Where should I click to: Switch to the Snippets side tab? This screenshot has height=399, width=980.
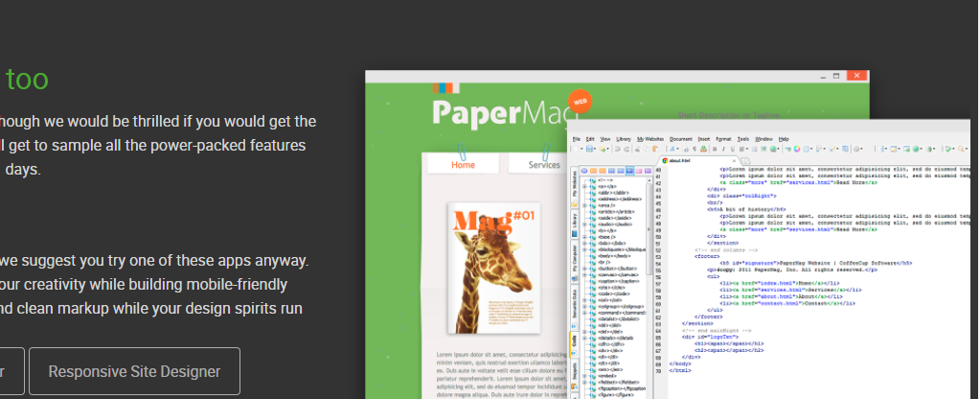(574, 374)
